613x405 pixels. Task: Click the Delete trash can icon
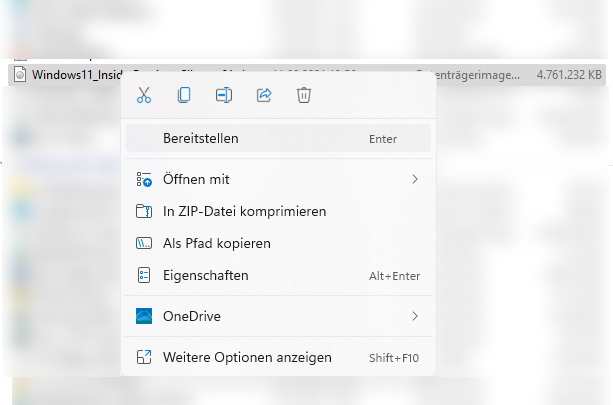click(304, 95)
